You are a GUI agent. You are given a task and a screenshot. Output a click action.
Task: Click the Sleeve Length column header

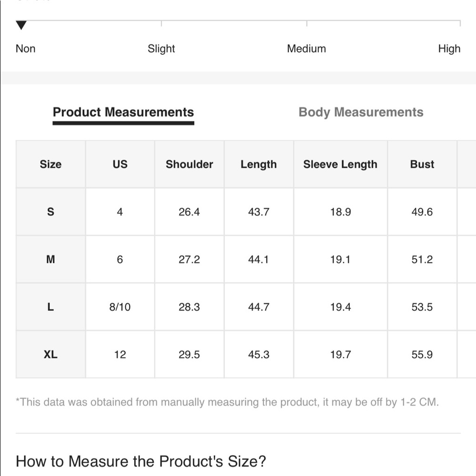tap(340, 164)
